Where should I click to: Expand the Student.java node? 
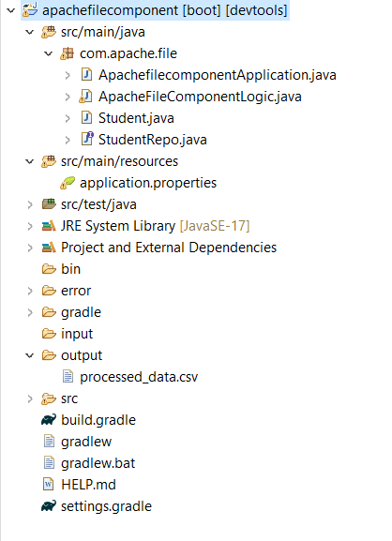tap(68, 118)
